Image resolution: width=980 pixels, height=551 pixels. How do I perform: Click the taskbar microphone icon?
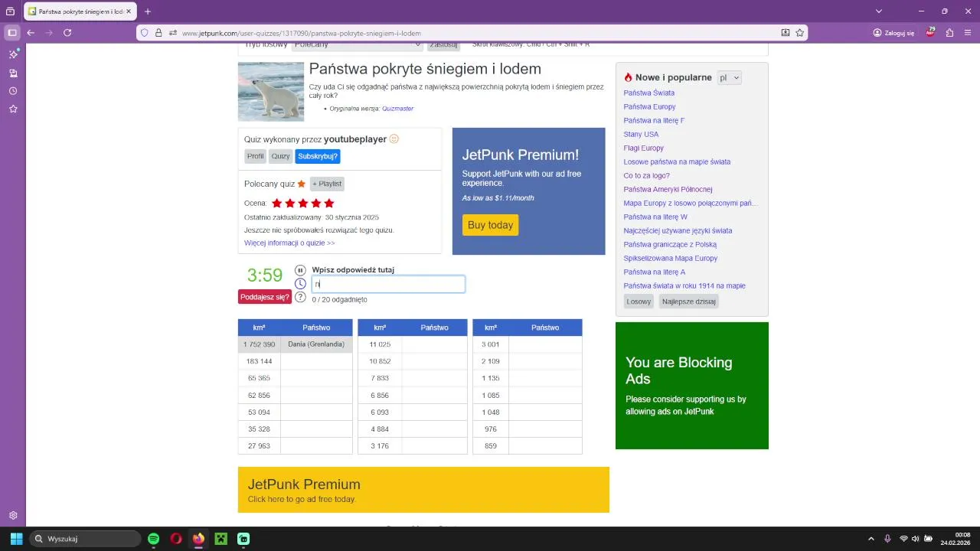887,539
